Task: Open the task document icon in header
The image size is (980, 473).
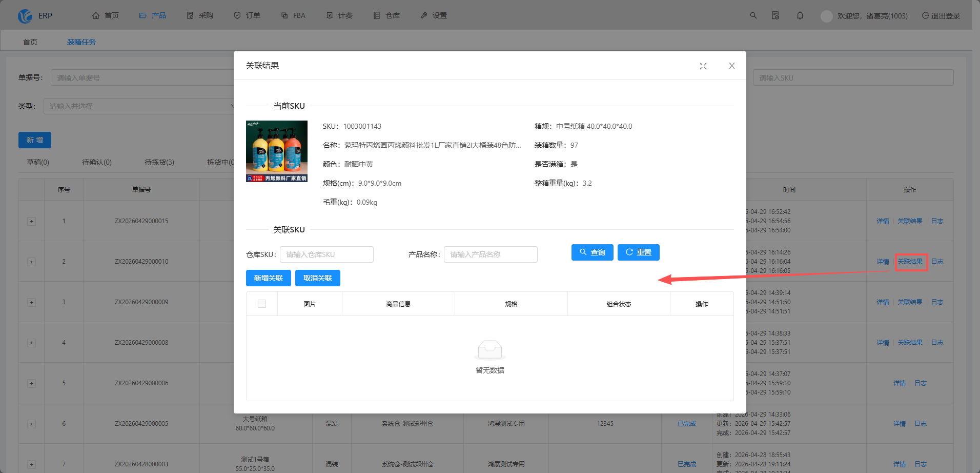Action: click(x=775, y=15)
